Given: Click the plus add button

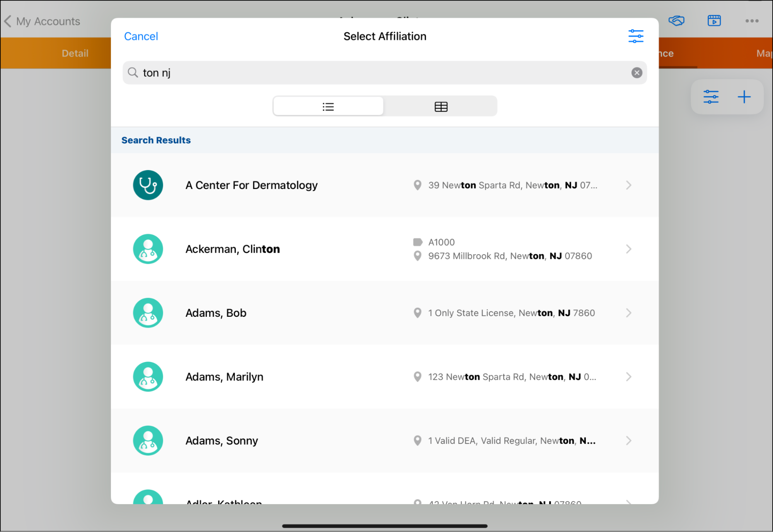Looking at the screenshot, I should [744, 97].
